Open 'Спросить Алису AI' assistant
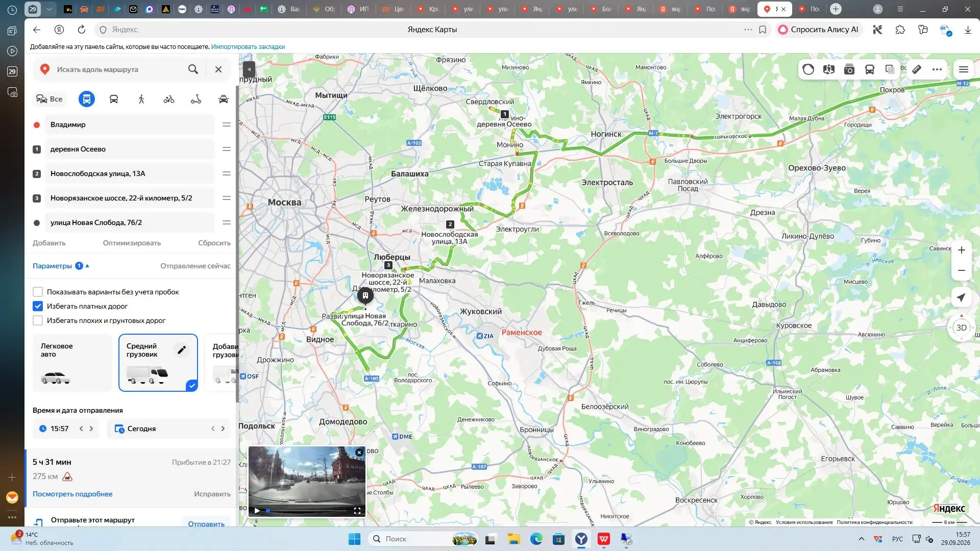Screen dimensions: 980x551 click(818, 30)
